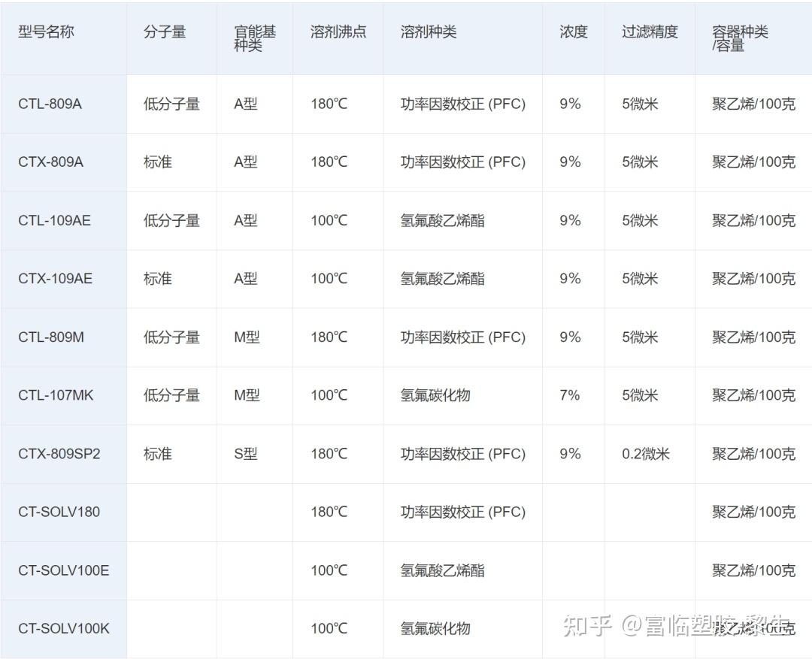Click the 知乎 @富临塑胶 黎生 watermark
The image size is (812, 659).
[x=669, y=625]
